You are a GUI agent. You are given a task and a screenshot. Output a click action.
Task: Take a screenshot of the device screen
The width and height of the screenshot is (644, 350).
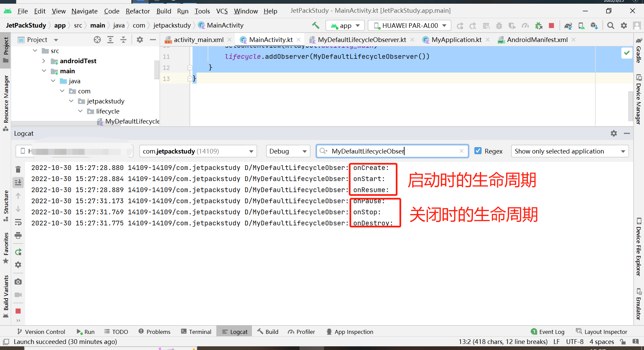(x=18, y=281)
